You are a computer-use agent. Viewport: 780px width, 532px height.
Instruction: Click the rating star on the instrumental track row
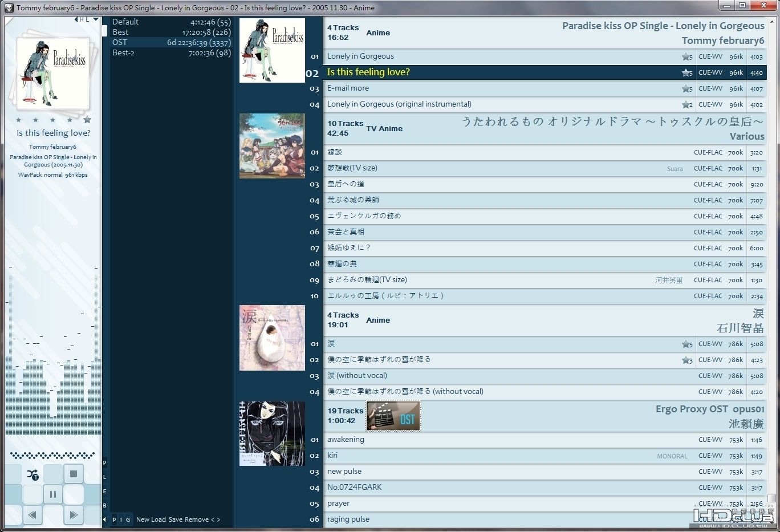pos(686,104)
